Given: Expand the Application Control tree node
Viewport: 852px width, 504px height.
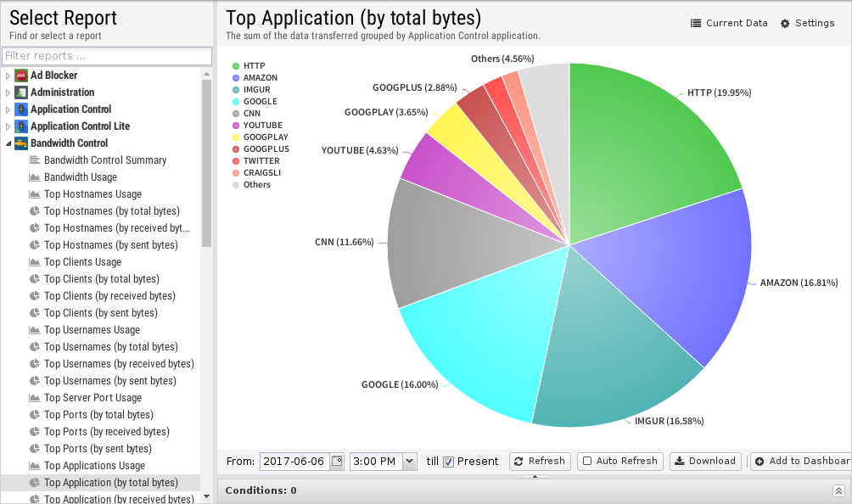Looking at the screenshot, I should [x=8, y=109].
